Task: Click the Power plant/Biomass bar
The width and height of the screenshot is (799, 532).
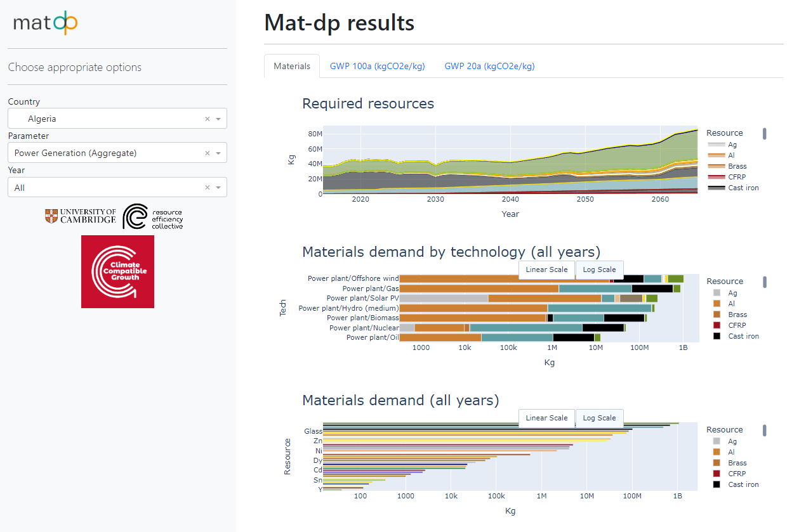Action: pyautogui.click(x=524, y=318)
